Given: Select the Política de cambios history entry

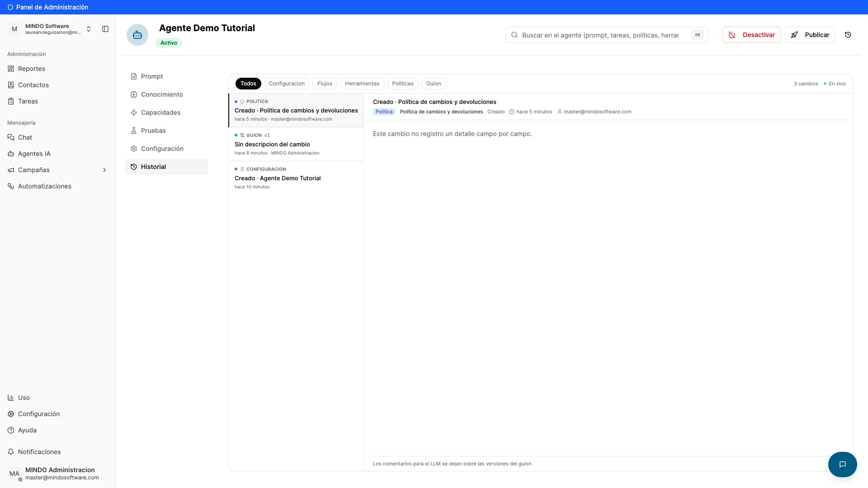Looking at the screenshot, I should click(296, 110).
